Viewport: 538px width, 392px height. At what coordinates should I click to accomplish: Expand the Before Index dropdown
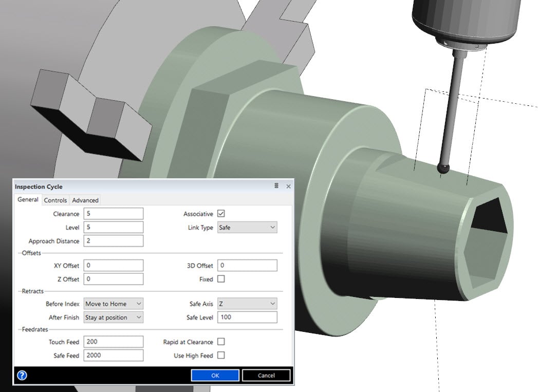(113, 304)
